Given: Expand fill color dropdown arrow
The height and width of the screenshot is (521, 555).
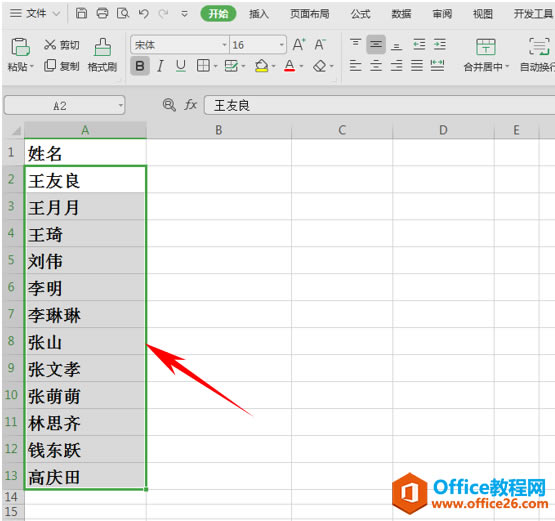Looking at the screenshot, I should (x=273, y=66).
